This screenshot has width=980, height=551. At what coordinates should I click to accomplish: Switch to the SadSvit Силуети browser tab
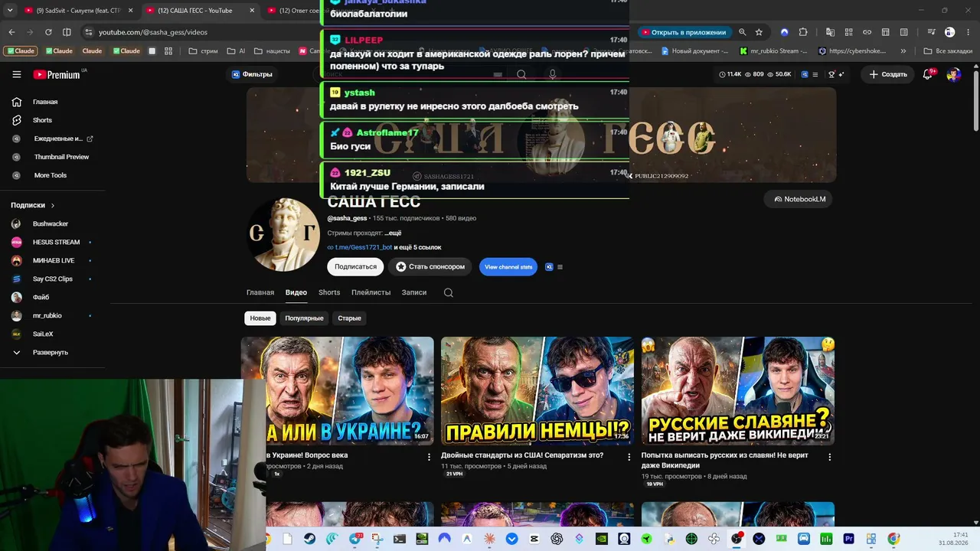click(x=79, y=11)
